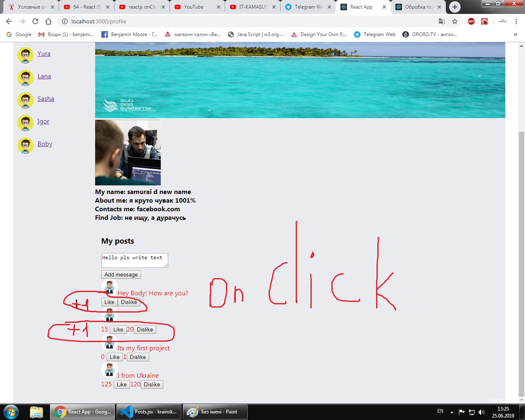The height and width of the screenshot is (420, 525).
Task: Click Igor's avatar icon in the sidebar
Action: coord(25,123)
